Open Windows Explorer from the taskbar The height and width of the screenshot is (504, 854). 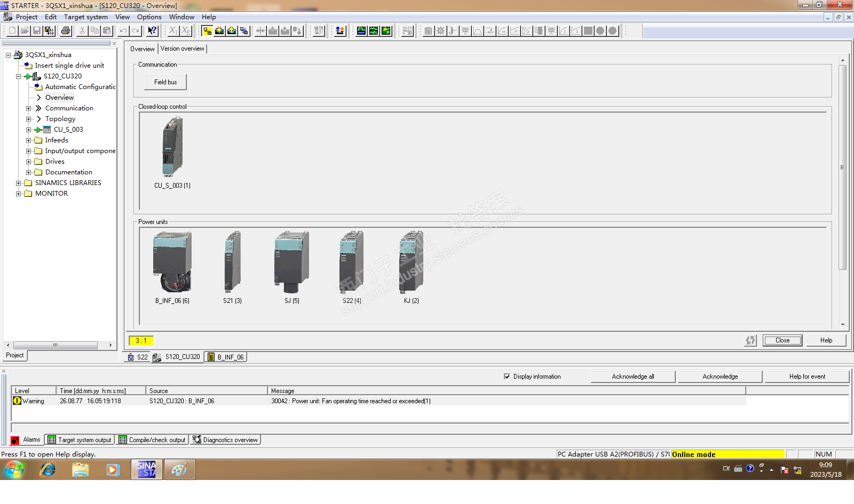pos(81,470)
